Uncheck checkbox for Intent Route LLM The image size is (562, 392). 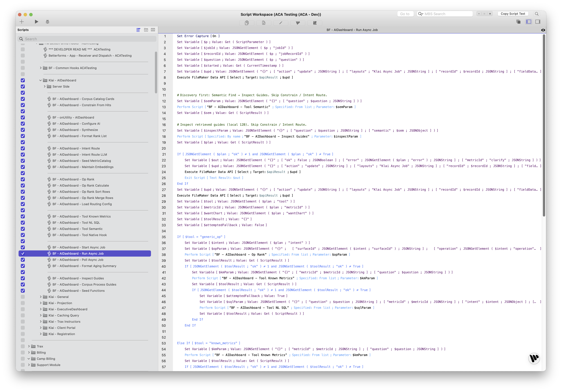[23, 155]
